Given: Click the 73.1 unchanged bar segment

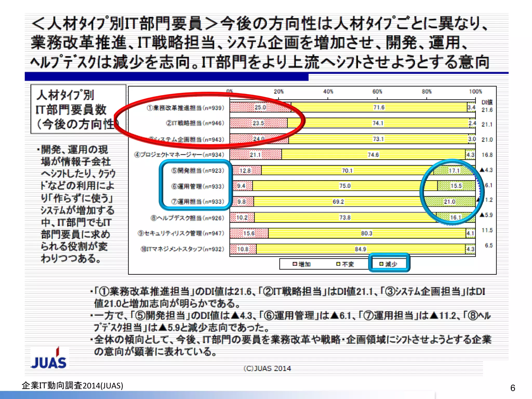Looking at the screenshot, I should pyautogui.click(x=378, y=139).
